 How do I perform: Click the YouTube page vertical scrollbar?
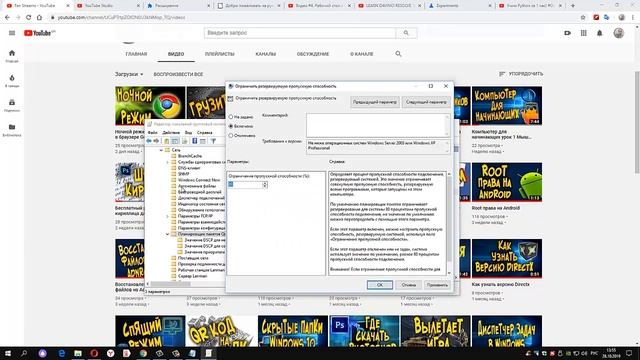click(x=637, y=122)
